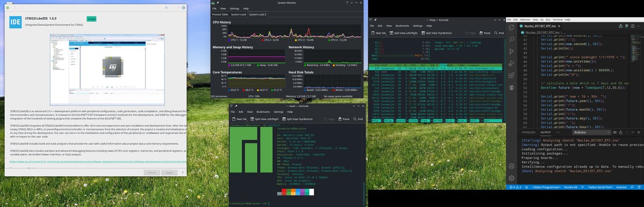Viewport: 644px width, 207px height.
Task: Click Split View Top/Bottom in htop Konsole
Action: [x=436, y=33]
